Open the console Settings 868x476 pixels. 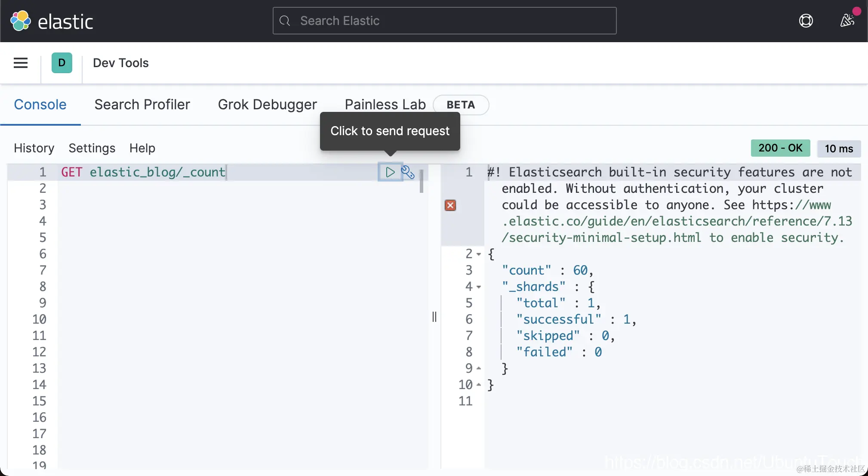pos(92,148)
